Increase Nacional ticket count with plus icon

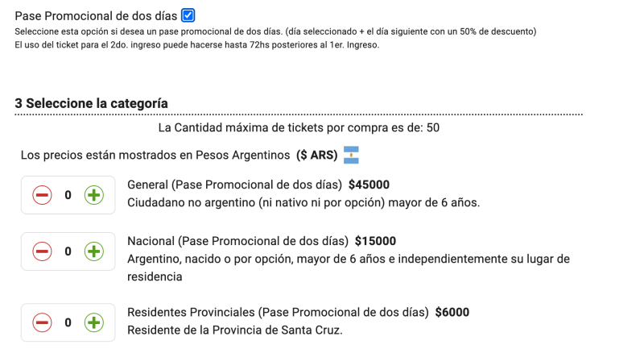94,251
